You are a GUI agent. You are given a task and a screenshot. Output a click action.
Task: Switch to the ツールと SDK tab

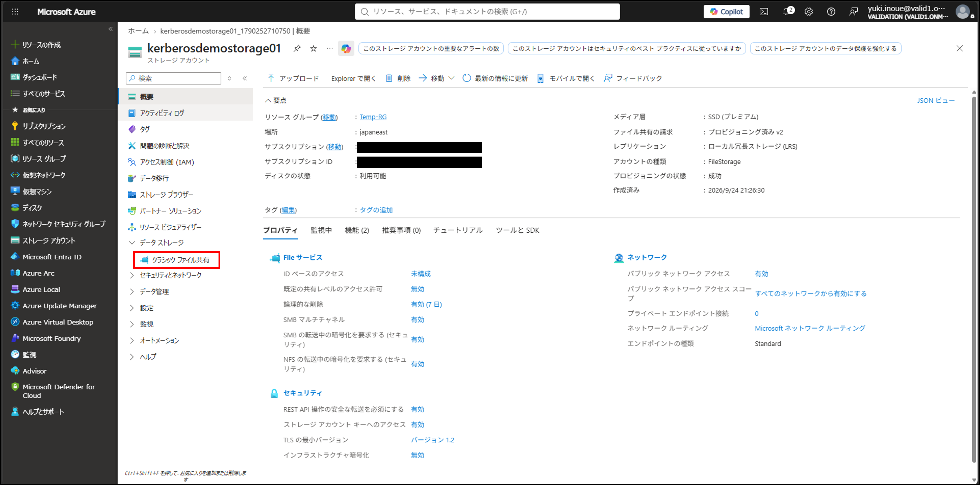click(x=517, y=230)
